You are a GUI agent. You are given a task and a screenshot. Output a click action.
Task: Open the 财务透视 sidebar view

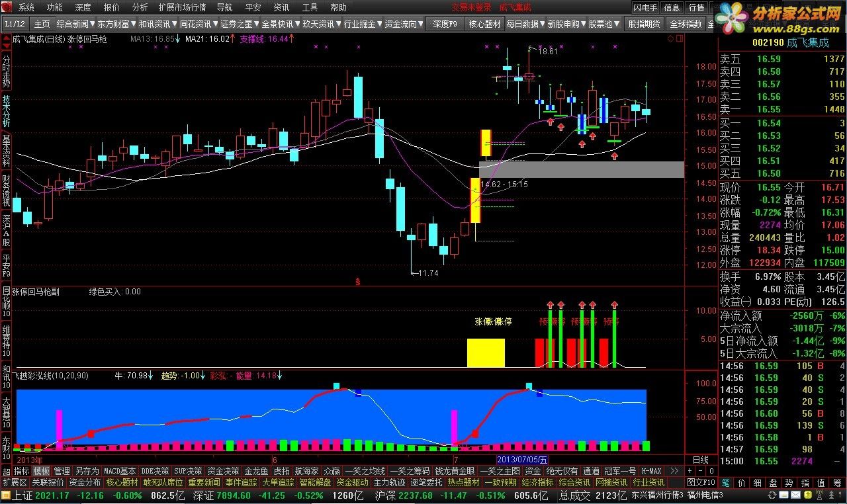(6, 192)
